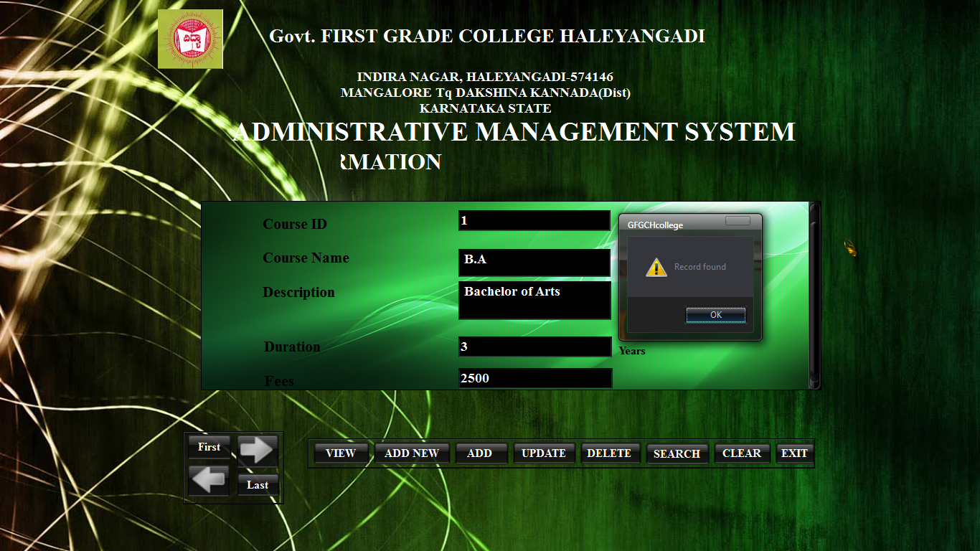Open the VIEW records screen
Image resolution: width=980 pixels, height=551 pixels.
(x=340, y=453)
